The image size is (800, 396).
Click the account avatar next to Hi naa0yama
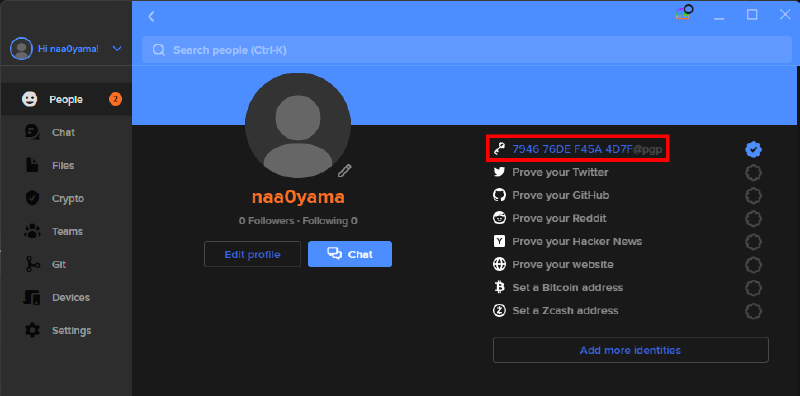coord(21,48)
